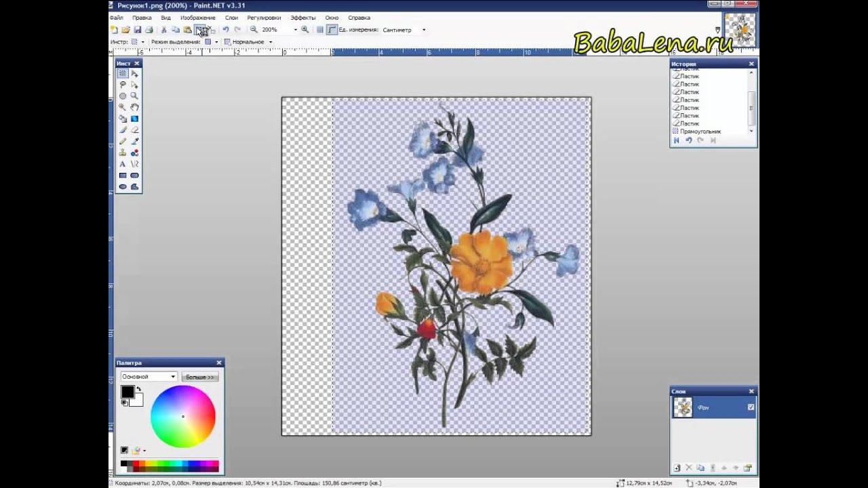Select the Pencil tool
Screen dimensions: 868x488
[x=123, y=141]
